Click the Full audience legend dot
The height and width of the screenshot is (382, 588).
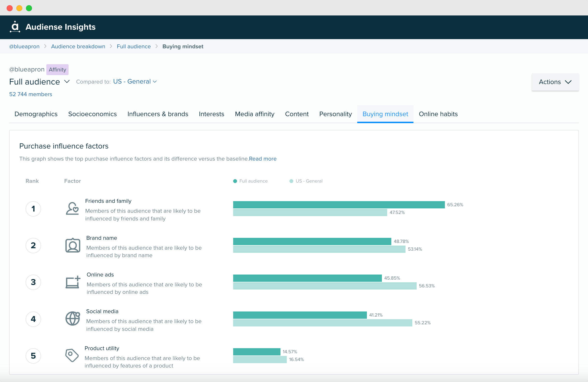click(x=235, y=181)
